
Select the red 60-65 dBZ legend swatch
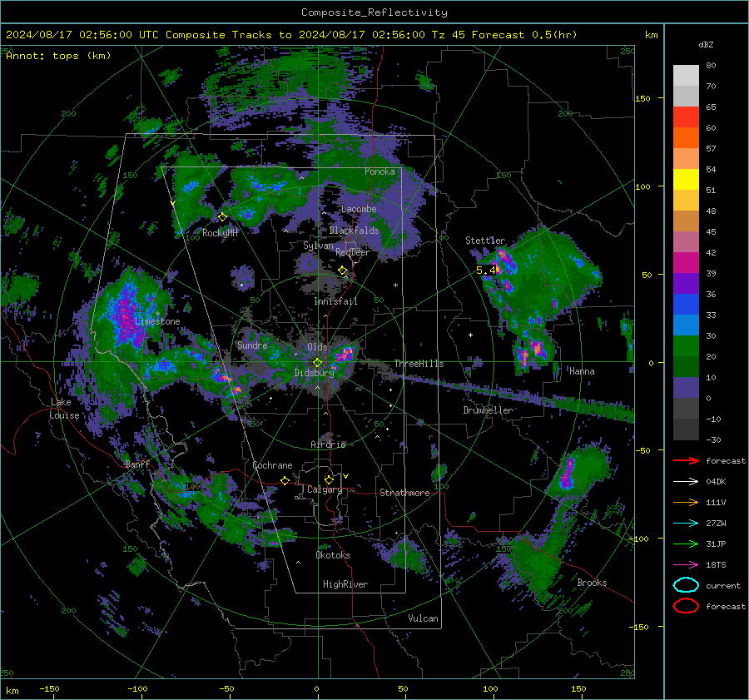coord(686,117)
